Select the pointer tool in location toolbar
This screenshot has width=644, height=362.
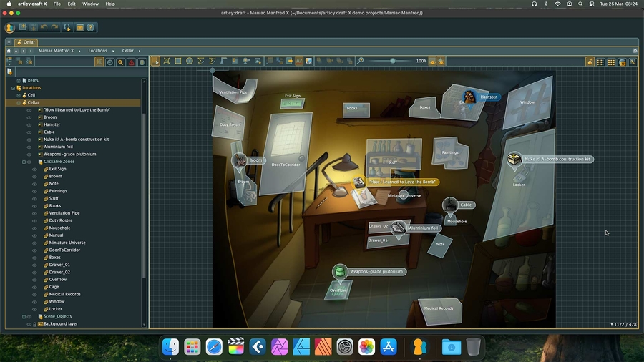pyautogui.click(x=155, y=62)
